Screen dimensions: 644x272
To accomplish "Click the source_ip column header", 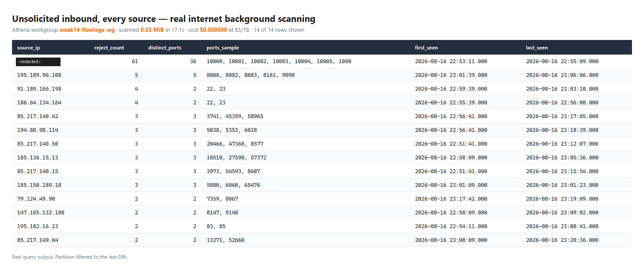I will [28, 48].
